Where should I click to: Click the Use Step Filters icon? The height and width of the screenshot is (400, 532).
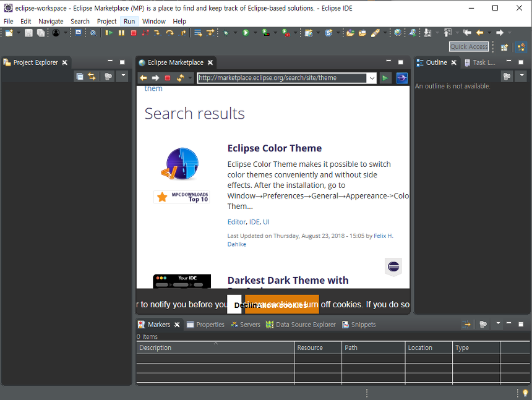pos(210,33)
